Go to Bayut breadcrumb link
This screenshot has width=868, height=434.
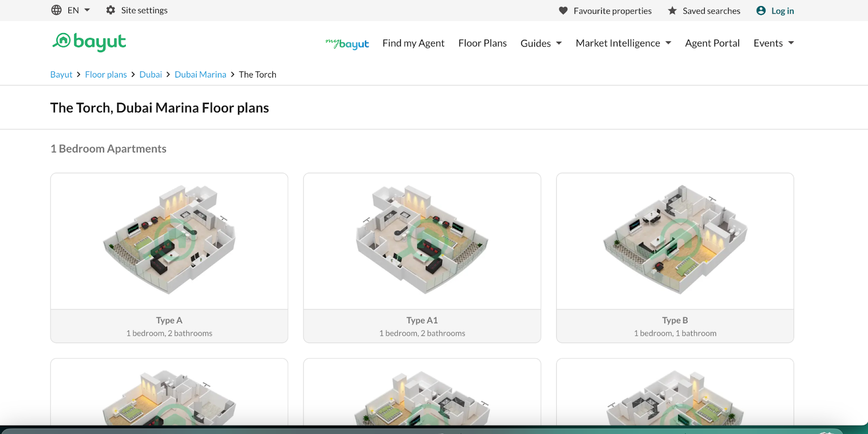pyautogui.click(x=61, y=74)
